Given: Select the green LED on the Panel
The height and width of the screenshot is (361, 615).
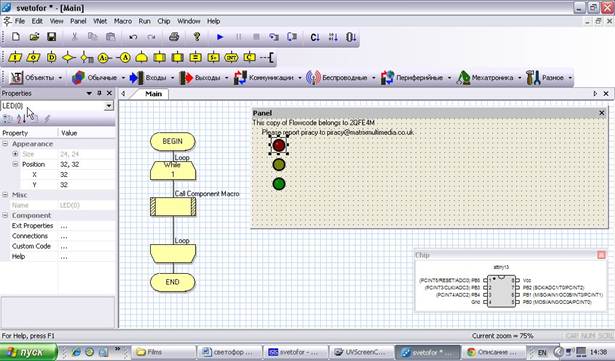Looking at the screenshot, I should [279, 184].
